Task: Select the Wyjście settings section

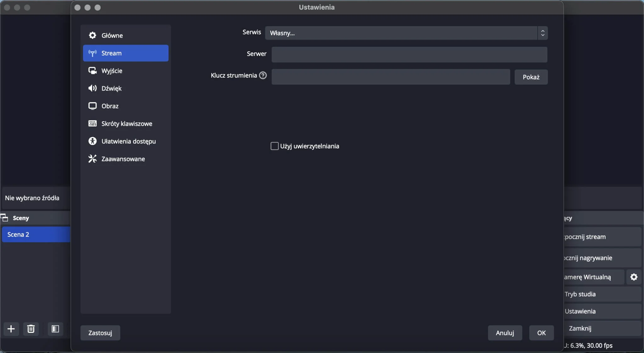Action: [x=112, y=71]
